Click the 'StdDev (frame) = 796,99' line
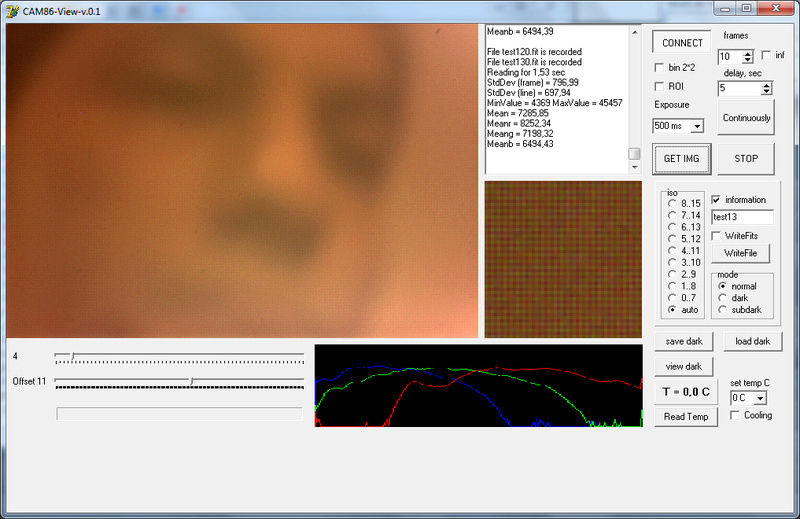800x519 pixels. coord(533,83)
